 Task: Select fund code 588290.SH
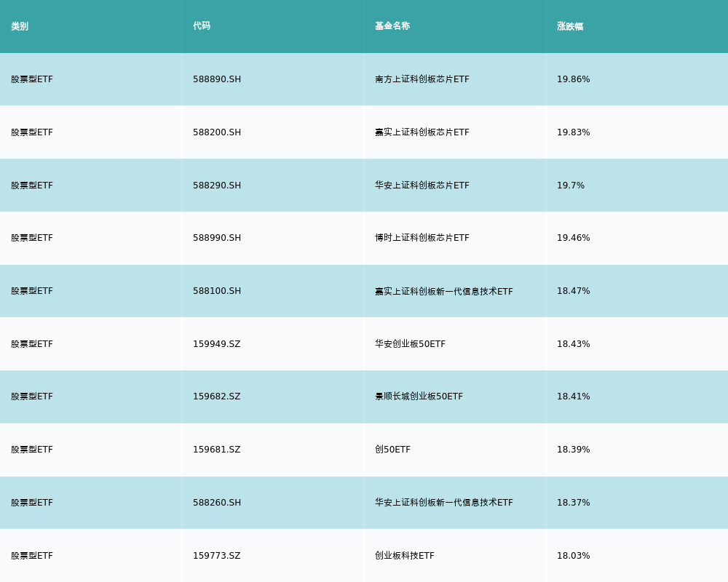217,186
